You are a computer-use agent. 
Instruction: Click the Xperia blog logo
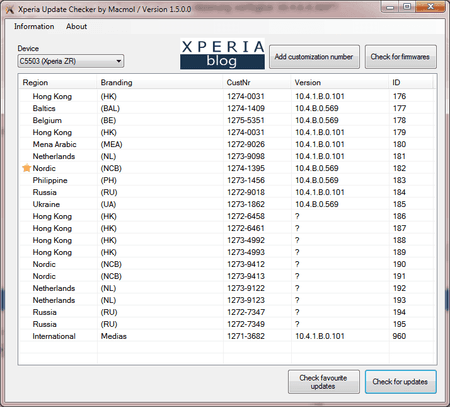click(222, 54)
